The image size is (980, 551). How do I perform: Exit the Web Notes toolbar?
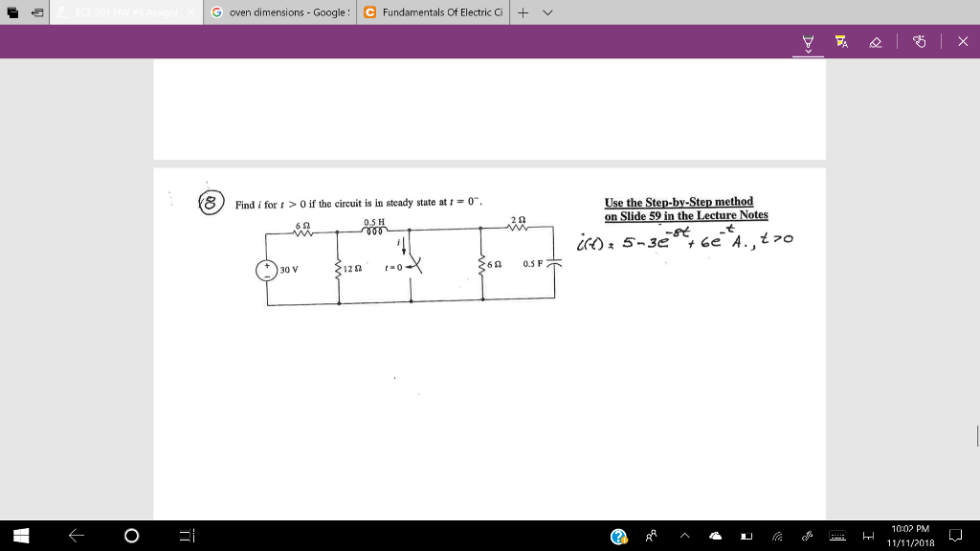pyautogui.click(x=962, y=40)
